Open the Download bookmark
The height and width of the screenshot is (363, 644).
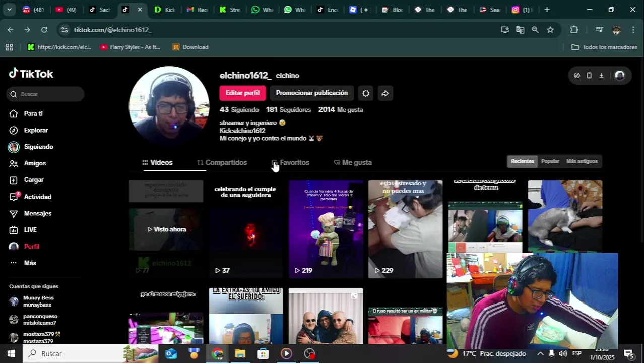(x=190, y=47)
